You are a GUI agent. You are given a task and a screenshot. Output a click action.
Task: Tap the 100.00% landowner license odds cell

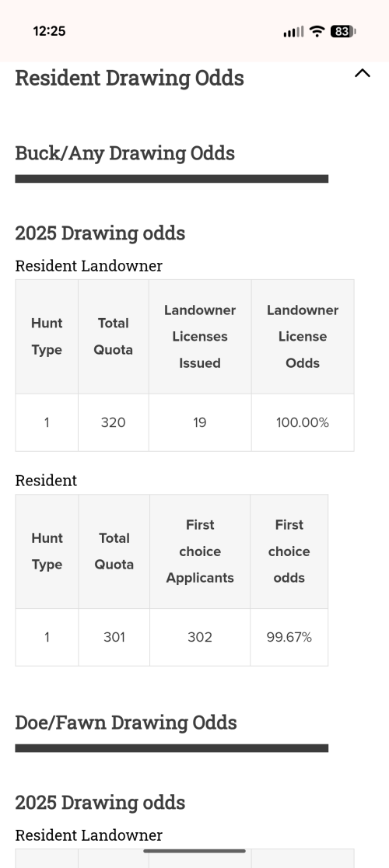(x=303, y=422)
